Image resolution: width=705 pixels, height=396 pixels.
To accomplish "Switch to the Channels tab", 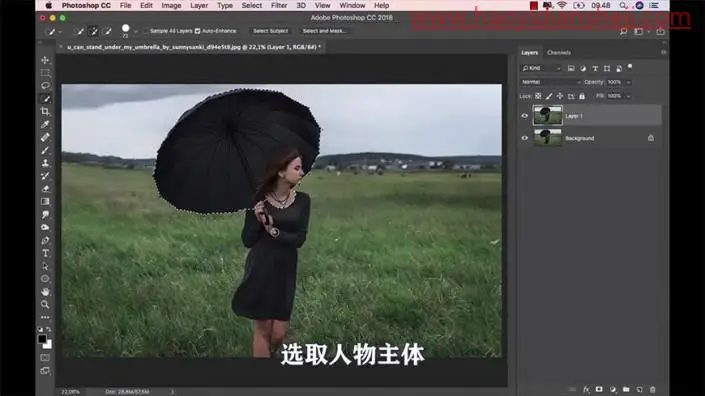I will pos(559,53).
